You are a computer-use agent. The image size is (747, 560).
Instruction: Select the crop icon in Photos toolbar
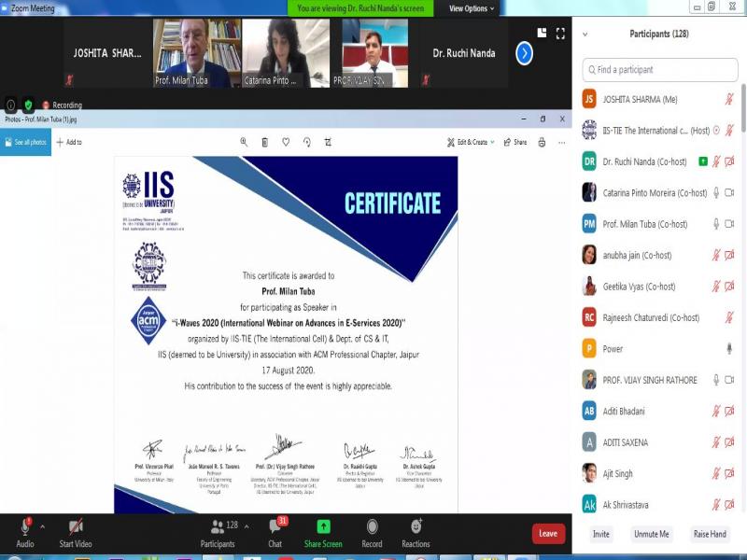point(328,142)
